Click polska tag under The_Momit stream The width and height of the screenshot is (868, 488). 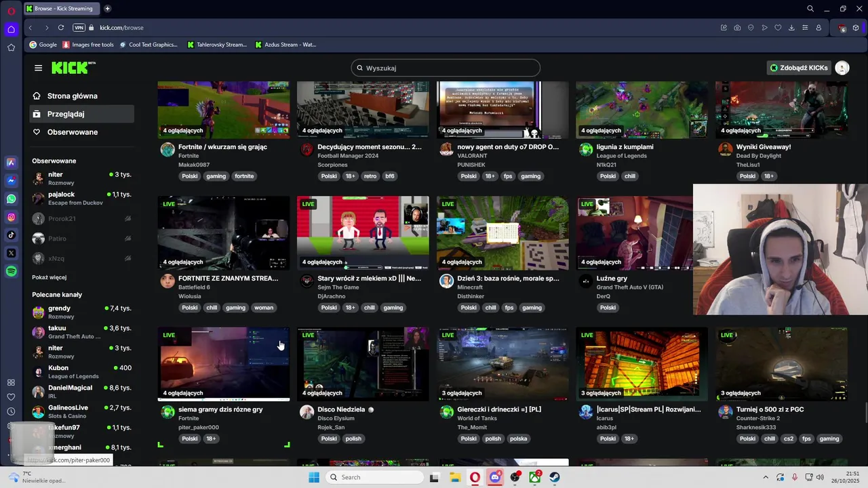click(519, 439)
